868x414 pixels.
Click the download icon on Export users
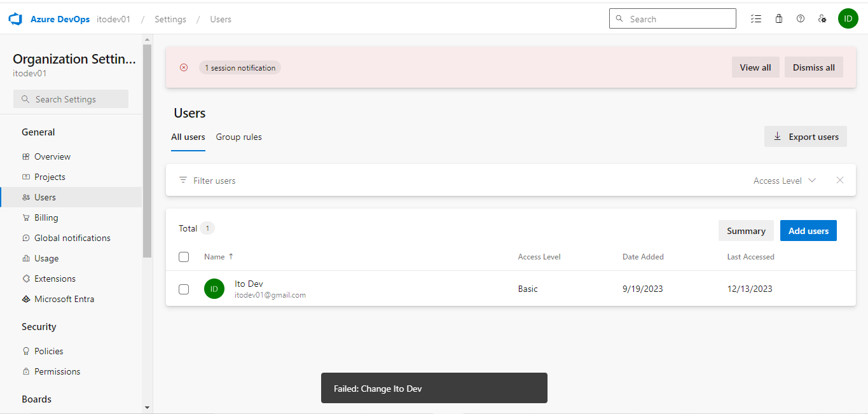tap(777, 136)
